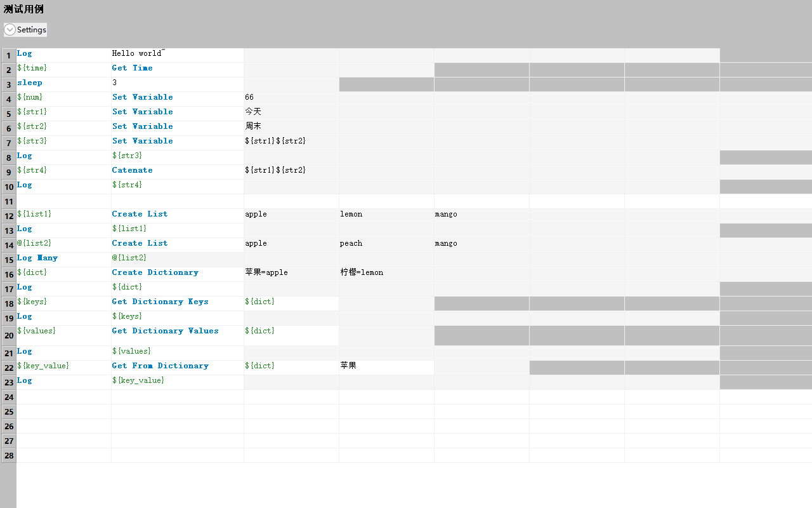Click the ${time} variable cell
Screen dimensions: 812x508
[x=63, y=70]
